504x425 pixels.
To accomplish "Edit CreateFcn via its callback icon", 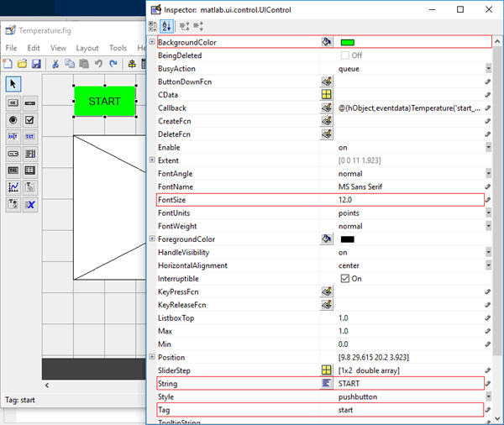I will click(x=327, y=121).
